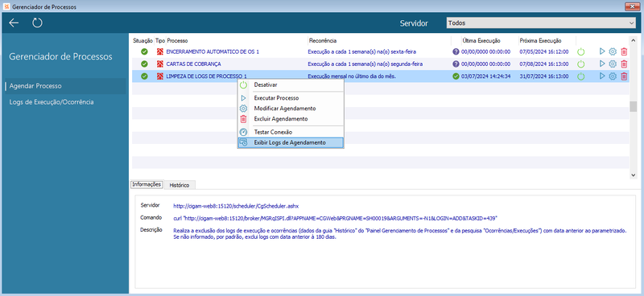This screenshot has width=644, height=296.
Task: Click last-execution green check beside 03/07/2024
Action: pyautogui.click(x=456, y=76)
